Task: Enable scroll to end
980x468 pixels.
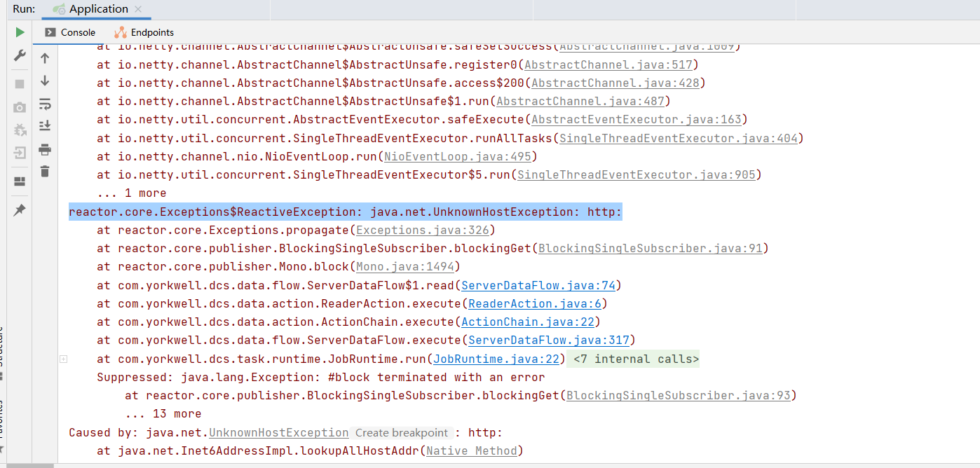Action: pyautogui.click(x=44, y=125)
